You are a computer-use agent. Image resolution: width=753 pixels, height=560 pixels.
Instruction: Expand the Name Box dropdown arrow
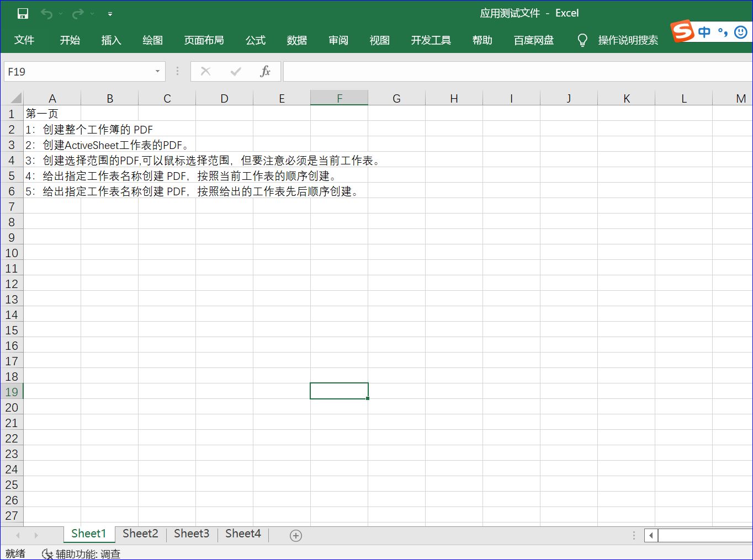tap(157, 72)
